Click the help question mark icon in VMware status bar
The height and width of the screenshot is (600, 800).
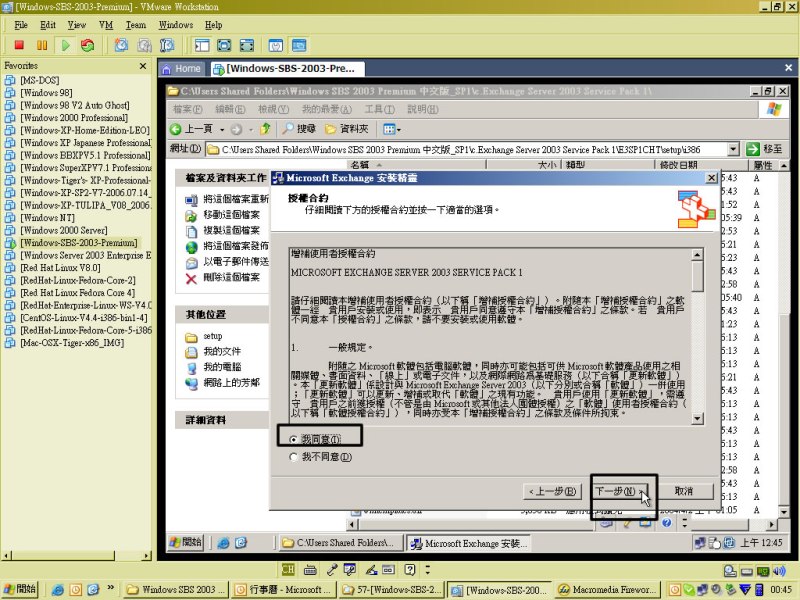(410, 569)
